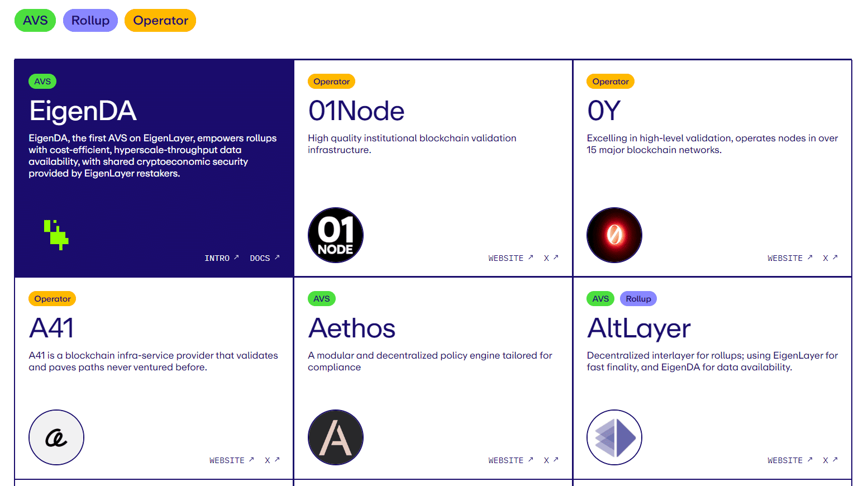868x486 pixels.
Task: Open the A41 X profile link
Action: point(272,460)
